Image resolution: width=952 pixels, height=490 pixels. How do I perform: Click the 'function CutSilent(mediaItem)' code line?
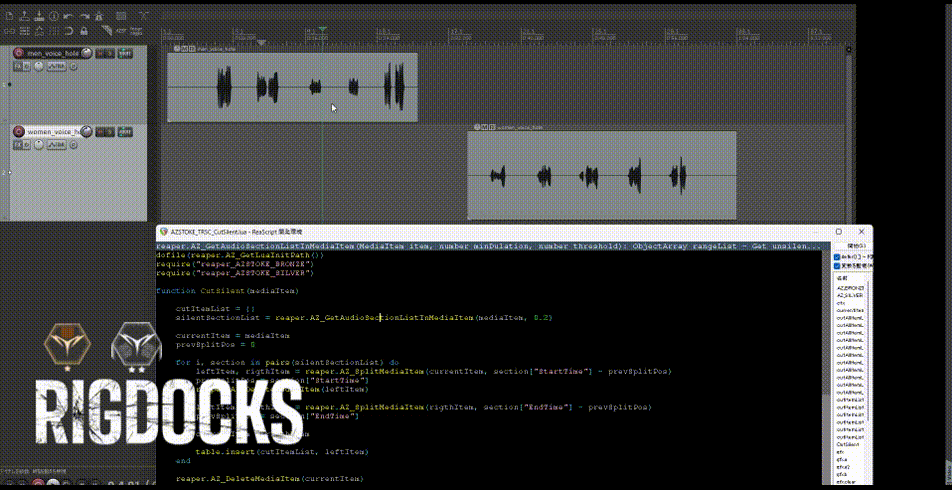[227, 291]
